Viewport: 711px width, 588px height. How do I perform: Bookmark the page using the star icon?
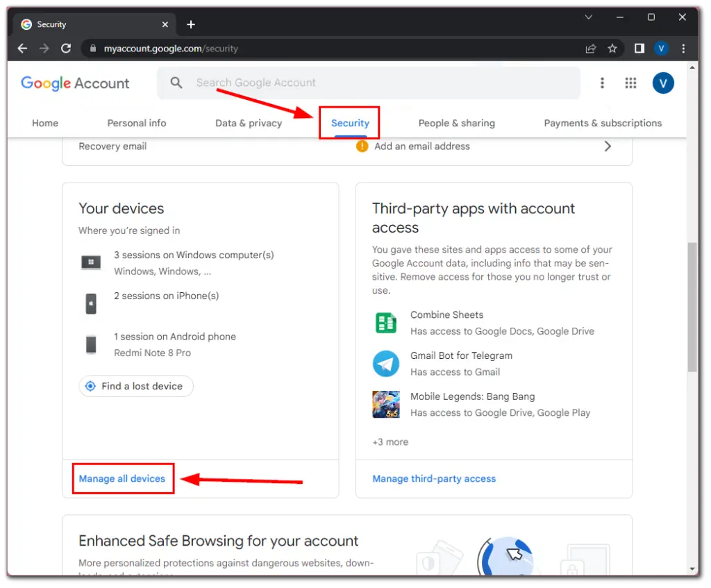tap(612, 49)
